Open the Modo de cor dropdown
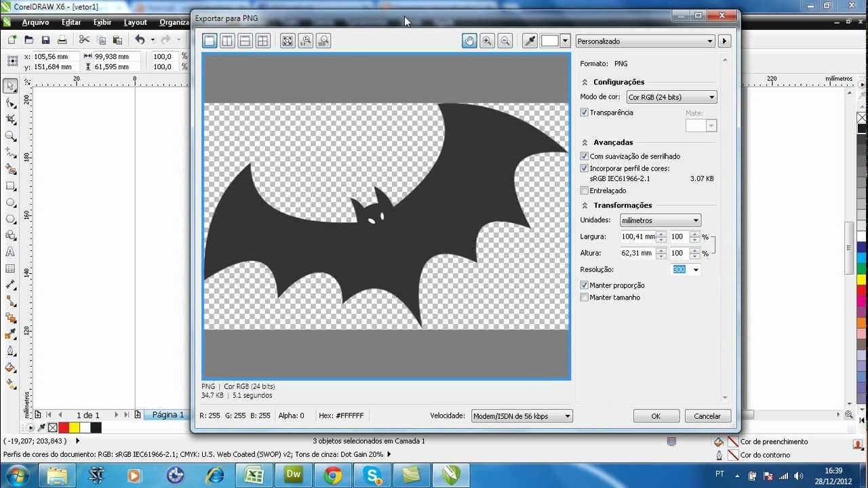The height and width of the screenshot is (488, 868). (671, 98)
